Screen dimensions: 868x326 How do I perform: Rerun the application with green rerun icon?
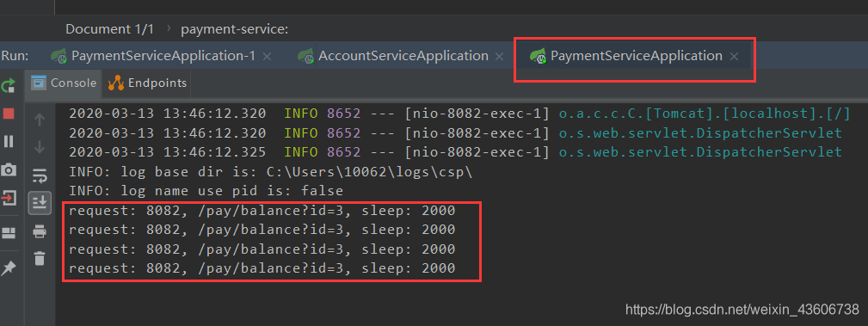pyautogui.click(x=9, y=86)
